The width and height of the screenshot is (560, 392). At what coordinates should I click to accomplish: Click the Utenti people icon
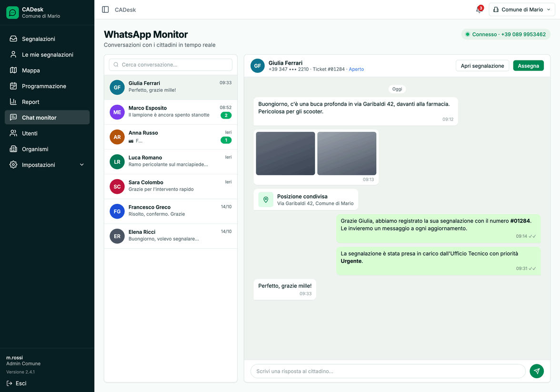coord(13,133)
